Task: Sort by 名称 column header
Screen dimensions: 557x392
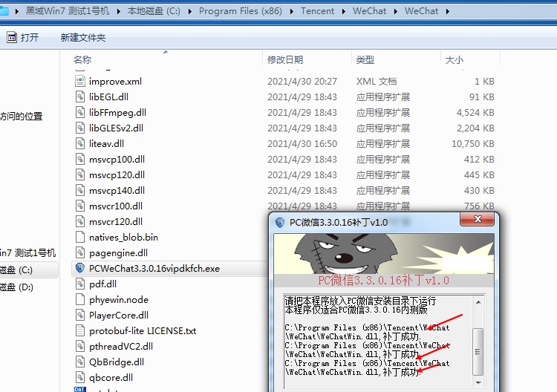Action: pos(82,59)
